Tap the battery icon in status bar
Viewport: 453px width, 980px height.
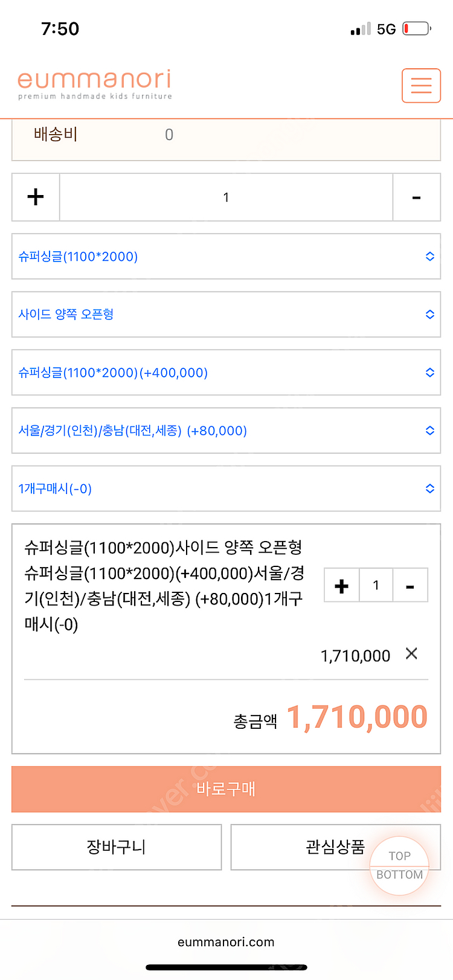tap(416, 28)
